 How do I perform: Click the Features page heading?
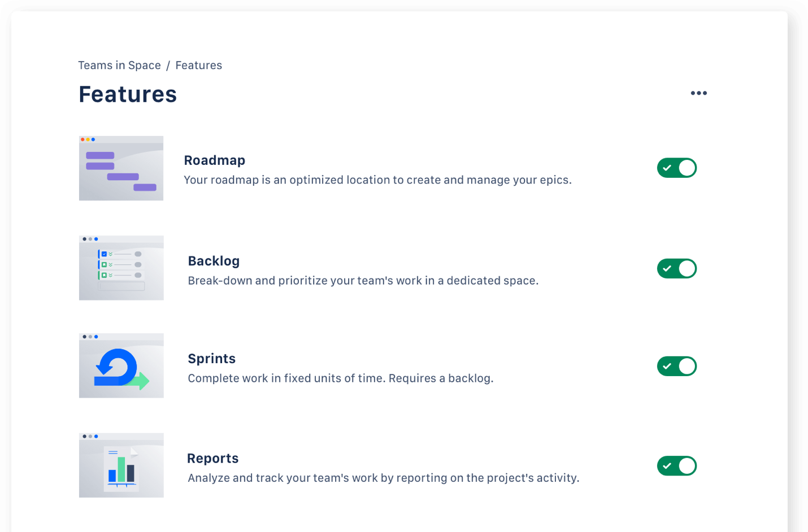pos(128,94)
